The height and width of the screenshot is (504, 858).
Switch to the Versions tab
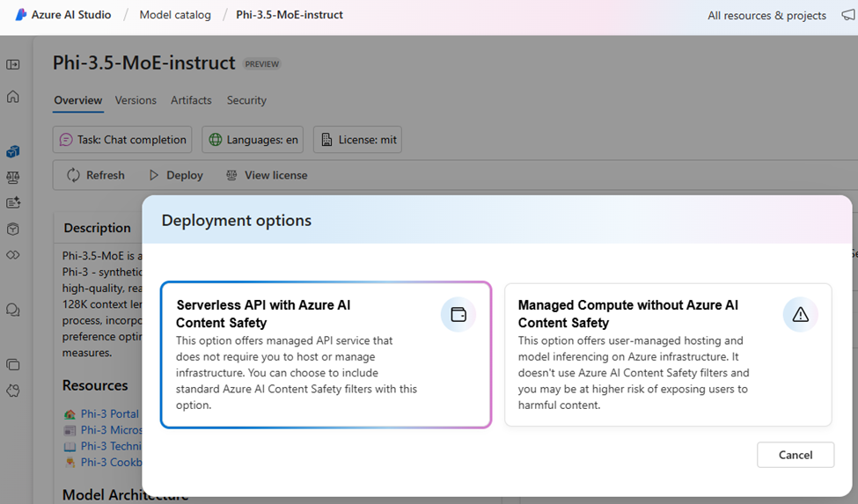point(136,100)
